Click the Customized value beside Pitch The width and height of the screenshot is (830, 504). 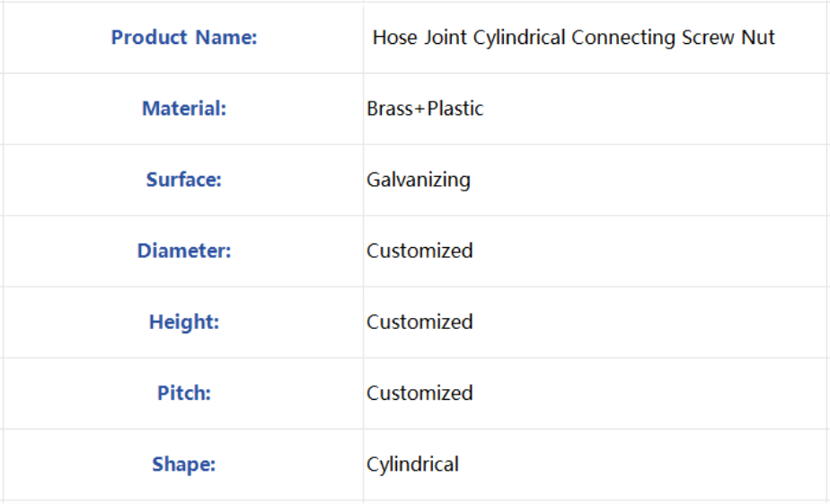click(419, 393)
